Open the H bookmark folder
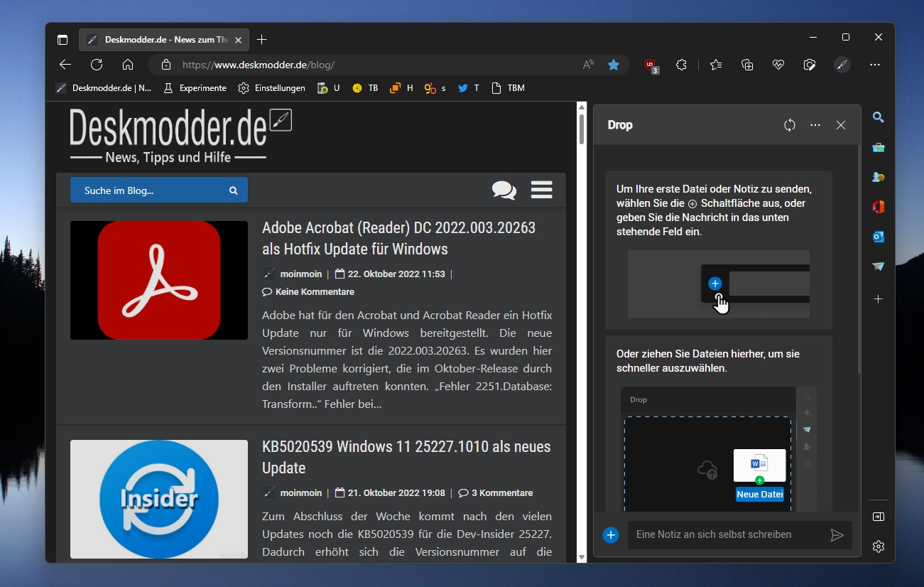This screenshot has height=587, width=924. [401, 88]
